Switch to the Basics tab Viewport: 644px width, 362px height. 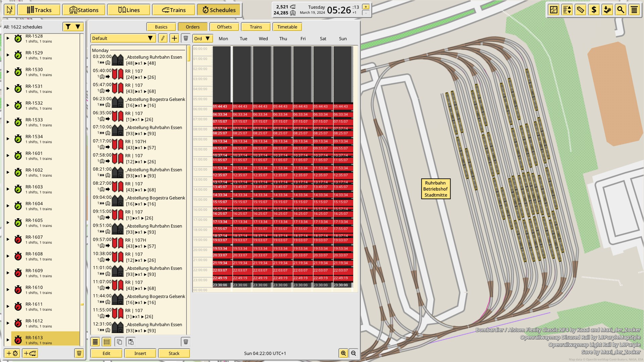coord(161,26)
